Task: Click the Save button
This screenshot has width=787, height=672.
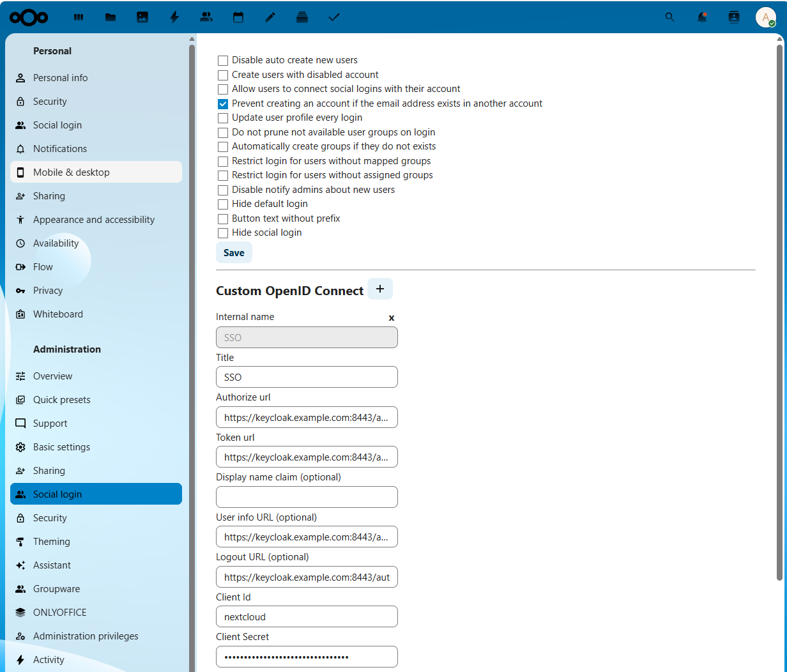Action: [234, 252]
